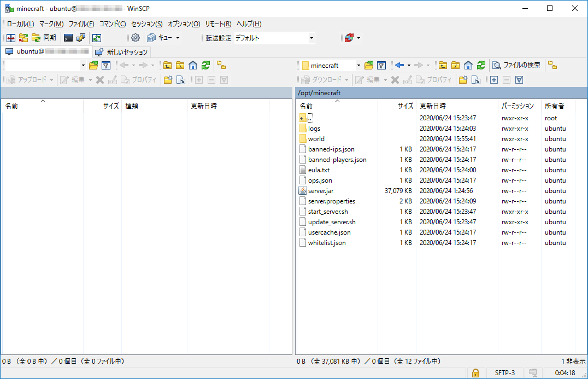Invert file selection with the ∀ icon

tap(518, 80)
